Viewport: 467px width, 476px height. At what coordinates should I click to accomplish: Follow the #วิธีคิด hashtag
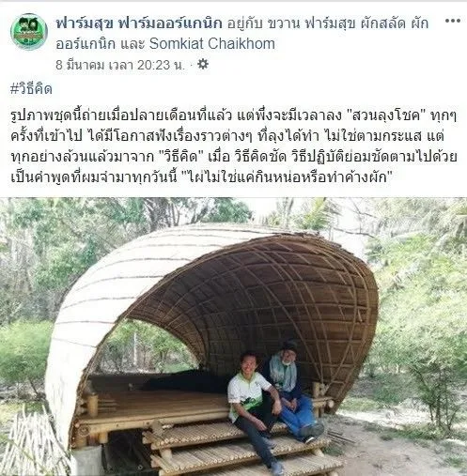click(x=31, y=89)
